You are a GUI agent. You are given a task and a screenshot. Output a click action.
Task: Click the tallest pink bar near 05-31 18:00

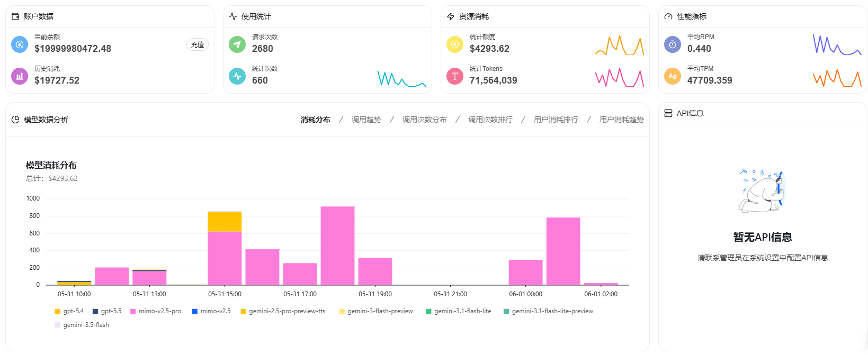pos(337,245)
